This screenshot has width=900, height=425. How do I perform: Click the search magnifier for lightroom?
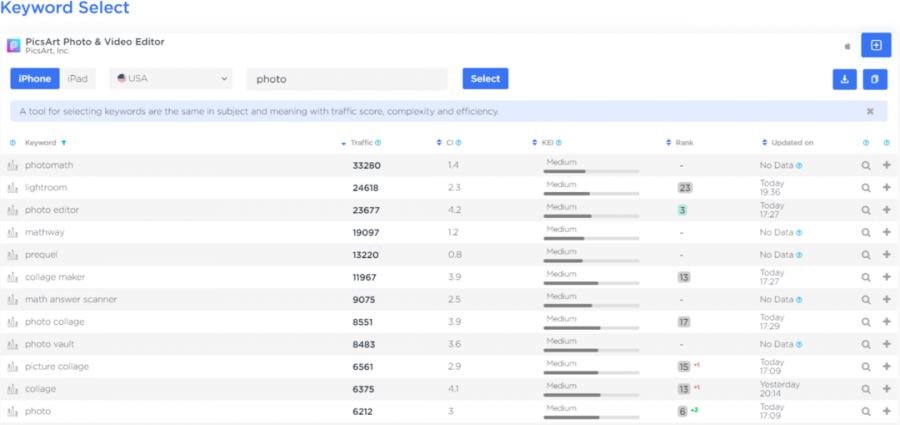pyautogui.click(x=866, y=188)
